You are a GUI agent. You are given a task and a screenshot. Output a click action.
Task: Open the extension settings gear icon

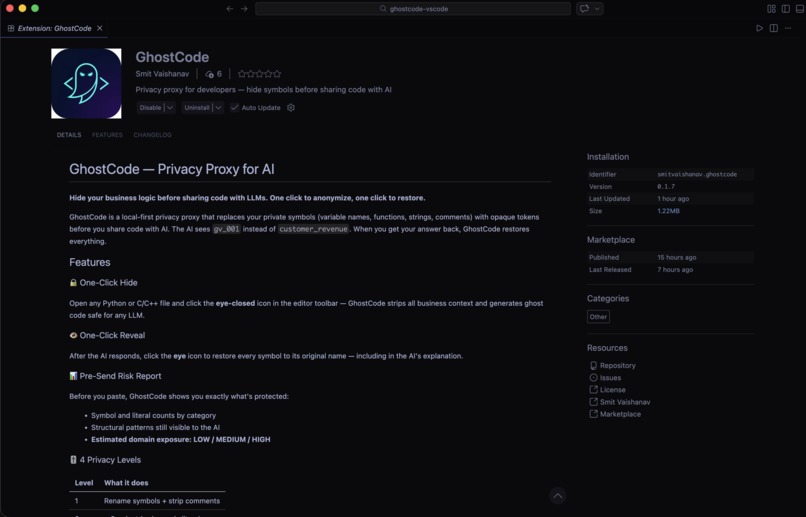click(x=291, y=107)
